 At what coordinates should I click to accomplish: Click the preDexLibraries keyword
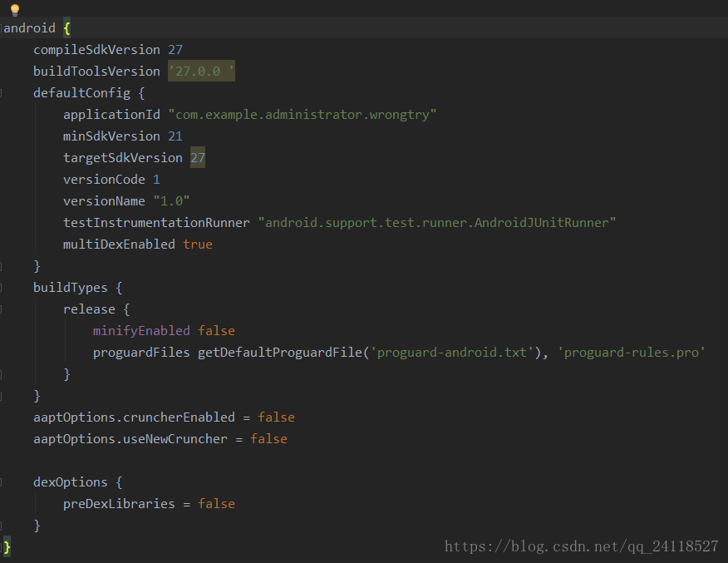coord(120,504)
